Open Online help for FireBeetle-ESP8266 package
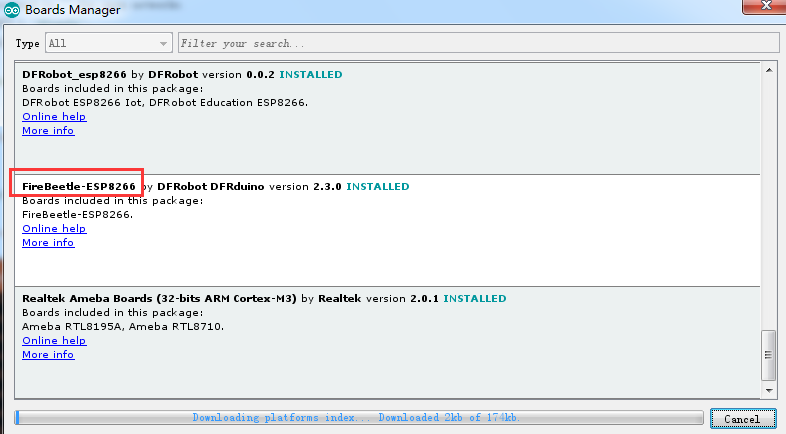The width and height of the screenshot is (786, 434). pos(54,229)
